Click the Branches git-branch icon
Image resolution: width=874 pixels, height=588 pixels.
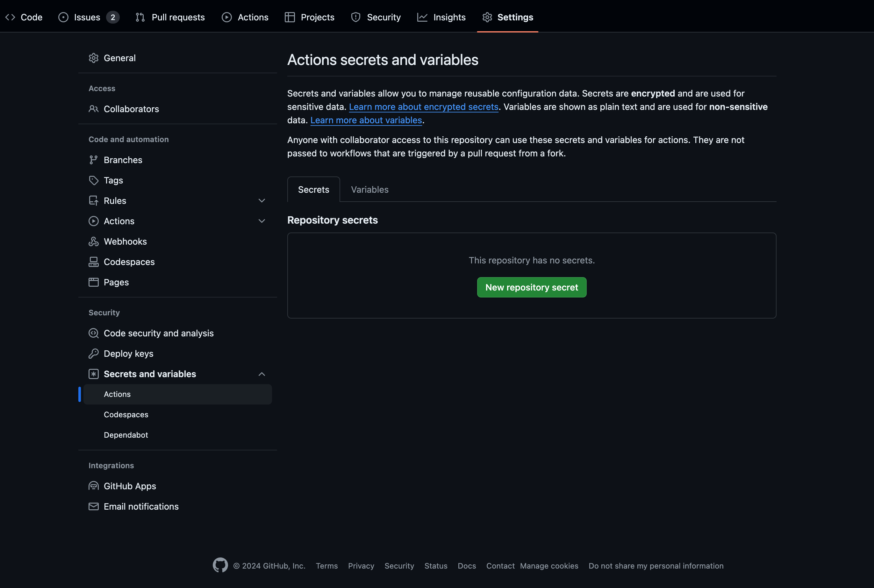pyautogui.click(x=93, y=160)
